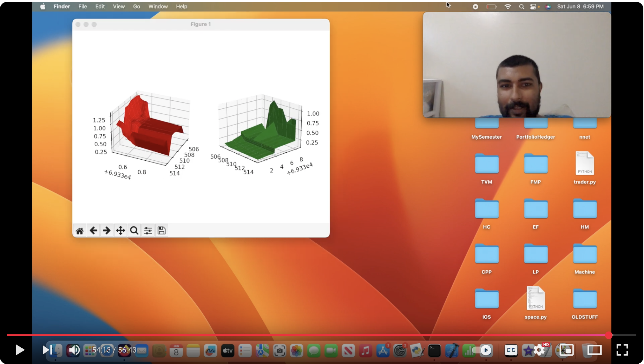Select the TVM folder on the desktop
This screenshot has height=364, width=644.
(487, 168)
